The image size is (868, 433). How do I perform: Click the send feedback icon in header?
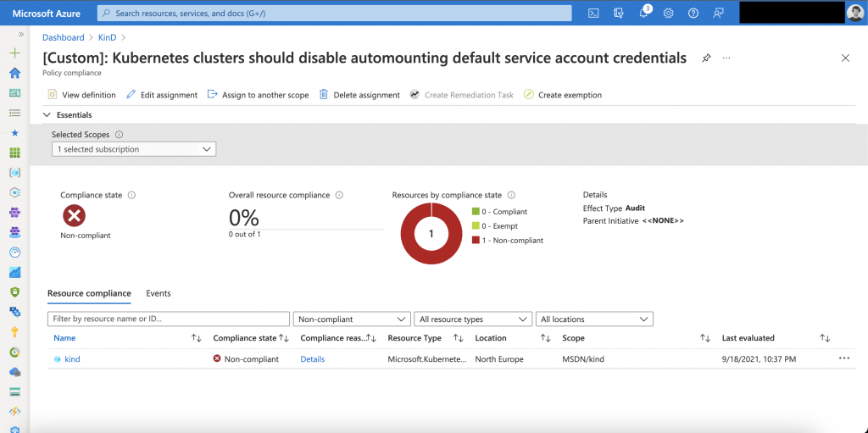[719, 13]
